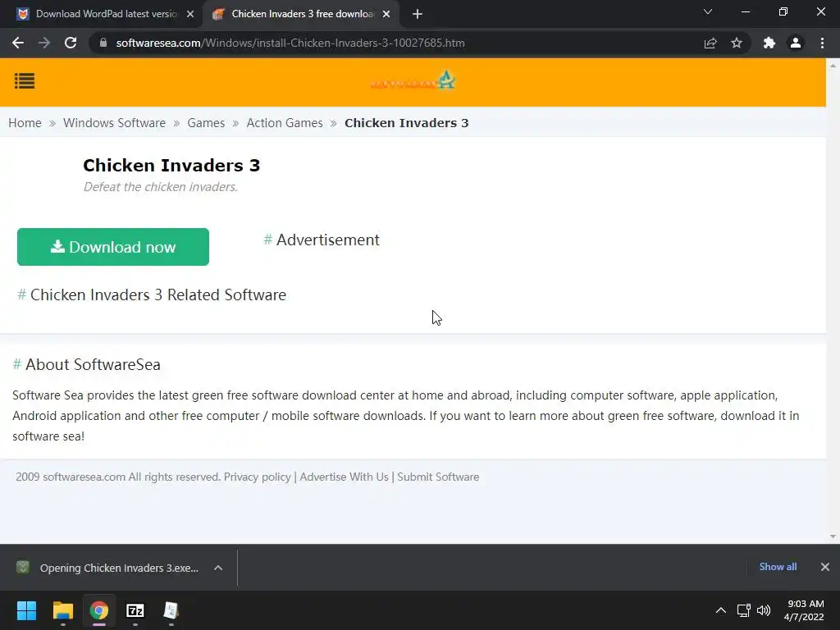Viewport: 840px width, 630px height.
Task: Open Chrome's three-dot menu
Action: click(x=822, y=43)
